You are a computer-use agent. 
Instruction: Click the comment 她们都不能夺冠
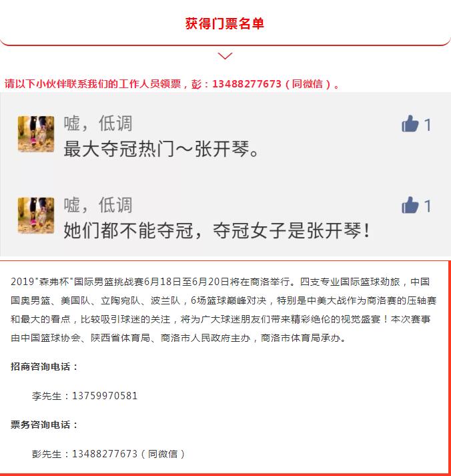[217, 230]
